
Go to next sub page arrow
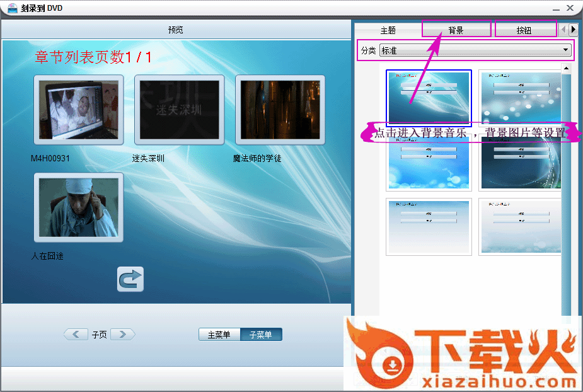coord(123,335)
